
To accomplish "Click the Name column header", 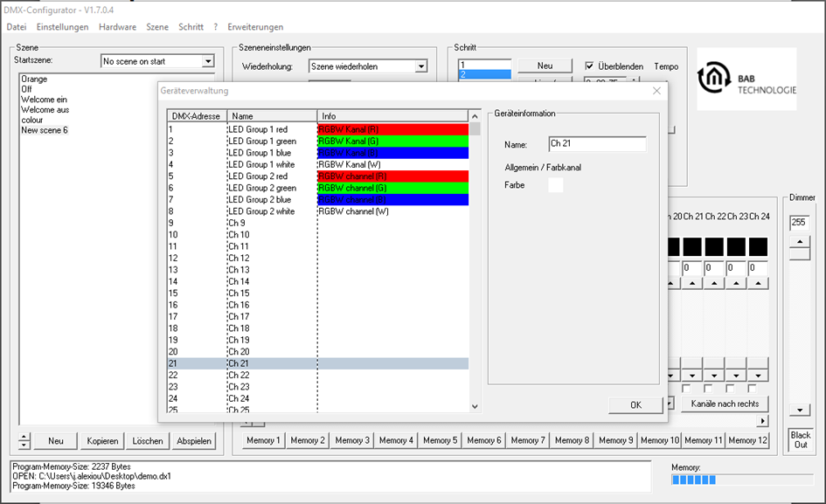I will [x=272, y=116].
